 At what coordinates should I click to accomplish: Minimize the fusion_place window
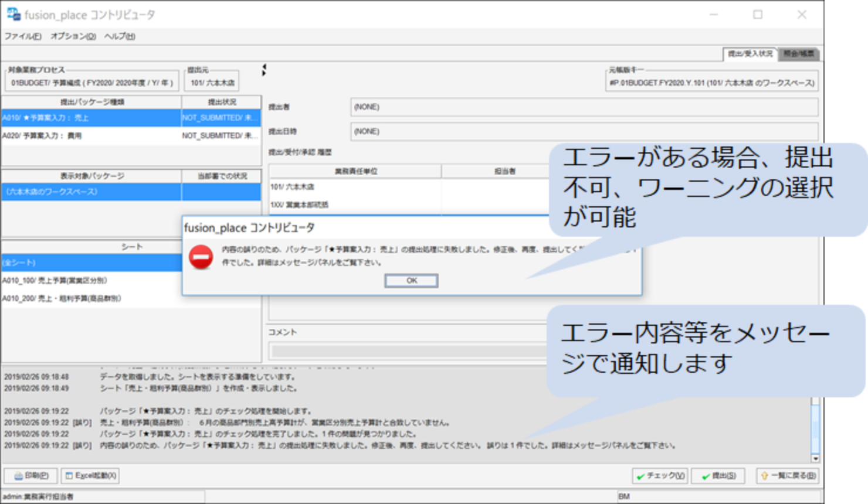(714, 15)
